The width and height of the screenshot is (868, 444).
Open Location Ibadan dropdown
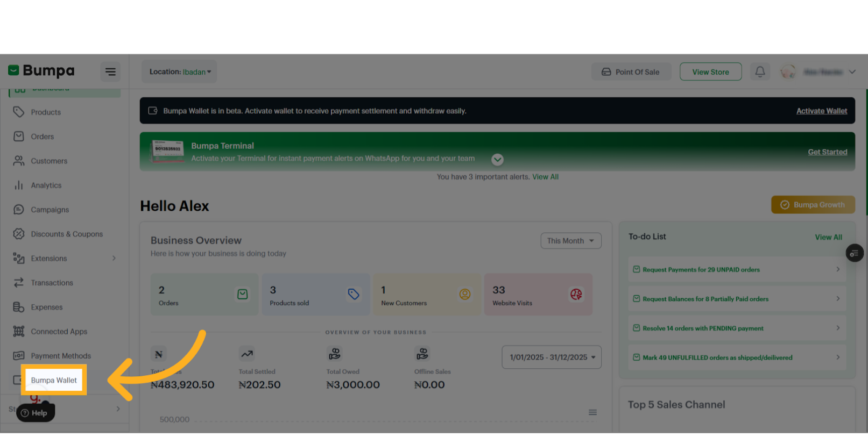tap(179, 71)
